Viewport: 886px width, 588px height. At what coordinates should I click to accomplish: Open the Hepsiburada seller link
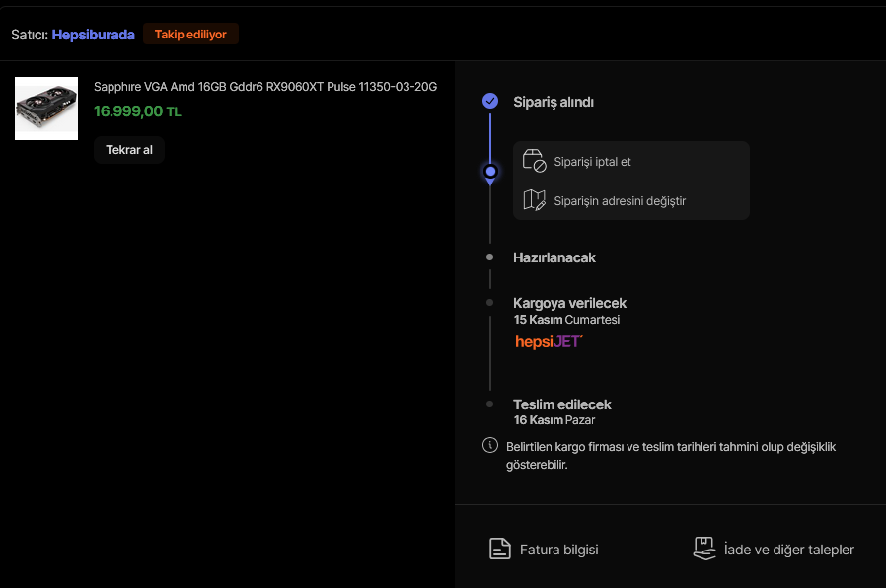pos(93,35)
